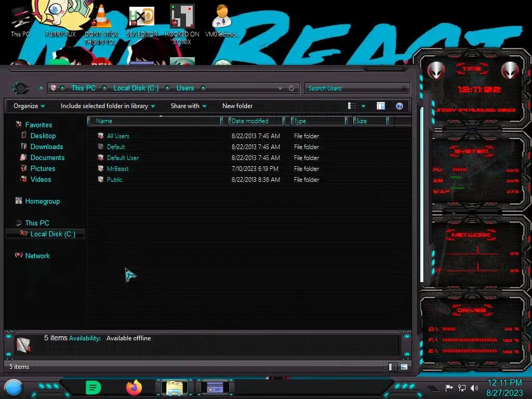Click the Users breadcrumb segment
The width and height of the screenshot is (532, 399).
(x=185, y=88)
